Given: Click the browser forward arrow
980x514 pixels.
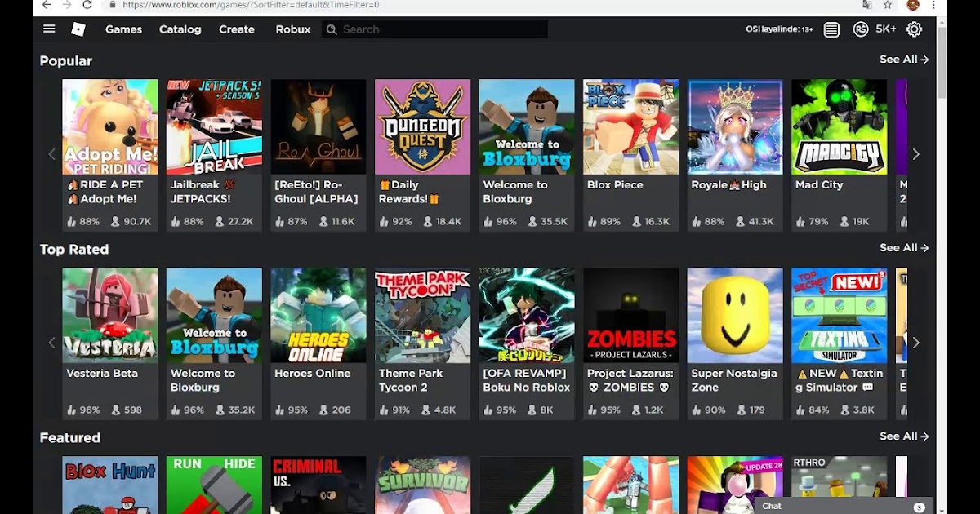Looking at the screenshot, I should (68, 5).
